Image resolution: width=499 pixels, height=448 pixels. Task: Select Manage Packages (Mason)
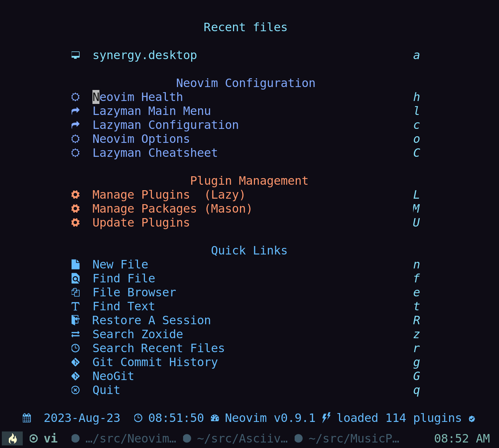pyautogui.click(x=172, y=209)
